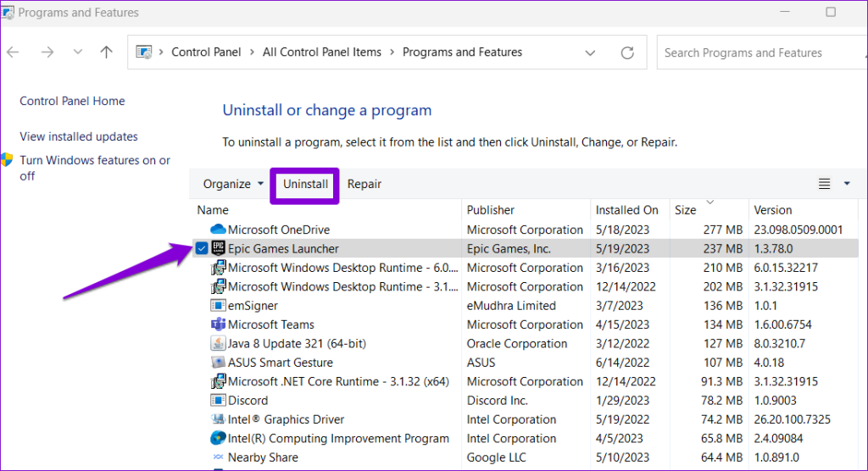This screenshot has width=868, height=471.
Task: Sort by the Publisher column header
Action: (491, 210)
